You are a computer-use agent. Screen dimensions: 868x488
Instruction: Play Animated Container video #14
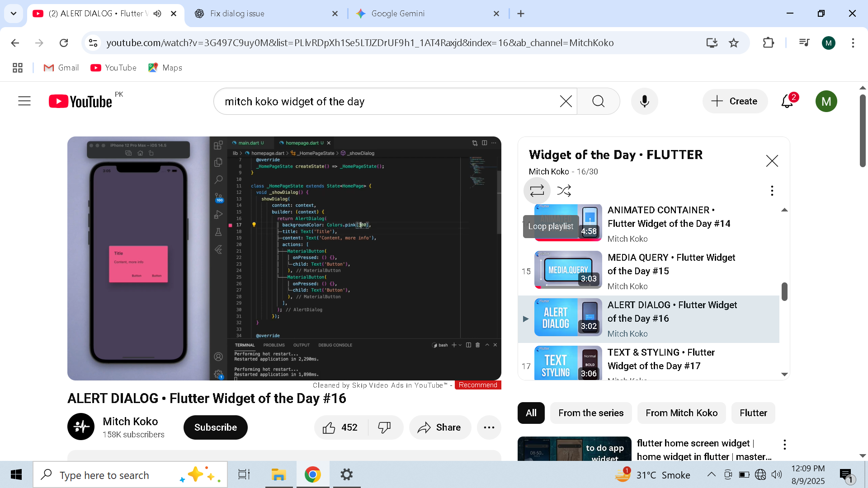pos(650,224)
